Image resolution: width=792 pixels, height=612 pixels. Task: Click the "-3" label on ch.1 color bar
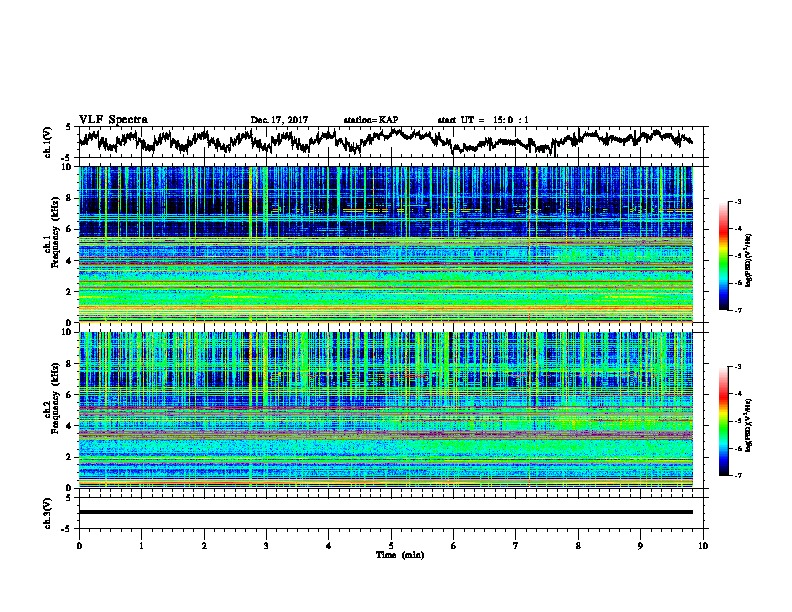[x=738, y=202]
